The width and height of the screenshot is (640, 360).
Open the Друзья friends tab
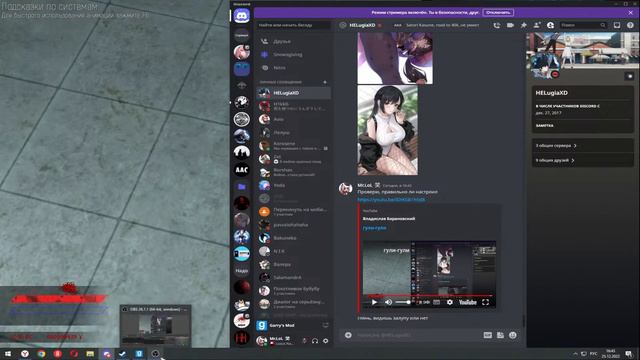[293, 41]
